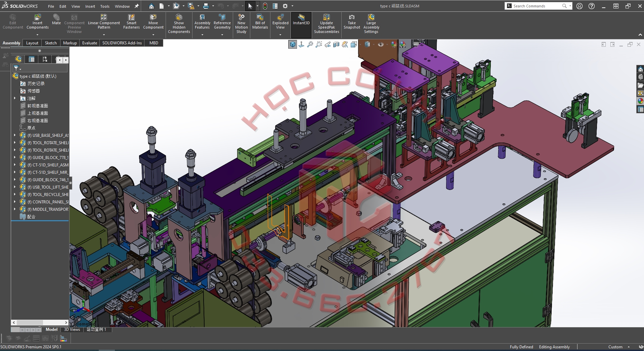Click the Help question mark icon
This screenshot has width=644, height=351.
(x=592, y=6)
